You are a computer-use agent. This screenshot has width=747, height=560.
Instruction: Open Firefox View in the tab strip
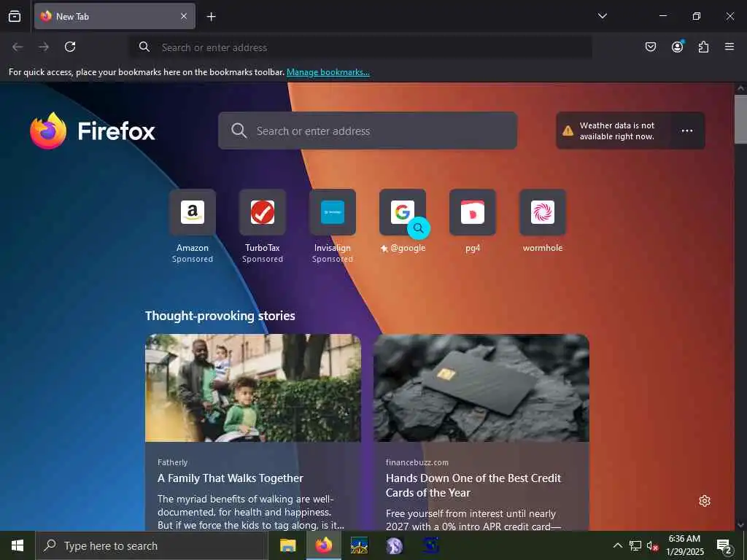pyautogui.click(x=15, y=16)
